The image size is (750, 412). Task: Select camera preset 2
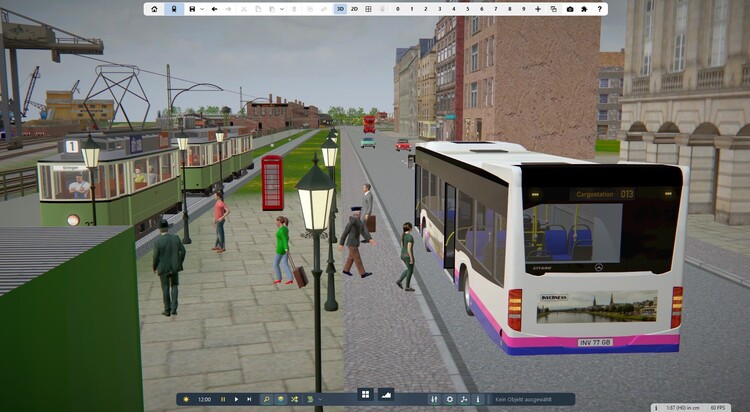(x=426, y=9)
